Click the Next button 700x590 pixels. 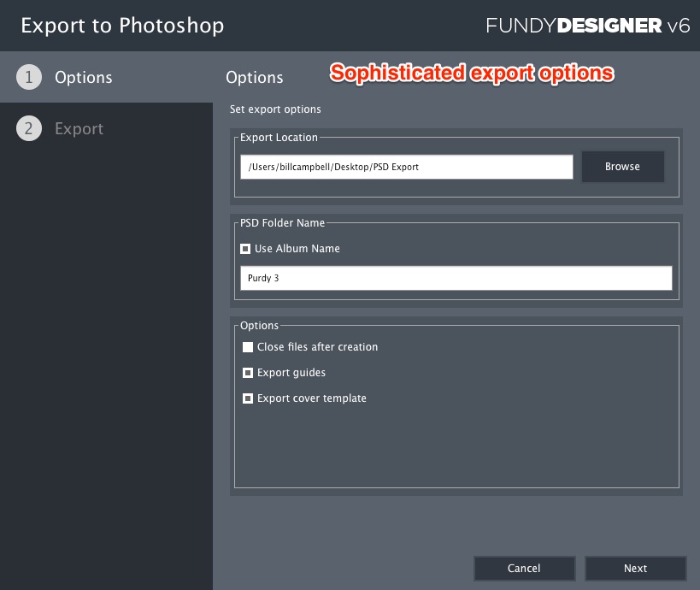[635, 568]
